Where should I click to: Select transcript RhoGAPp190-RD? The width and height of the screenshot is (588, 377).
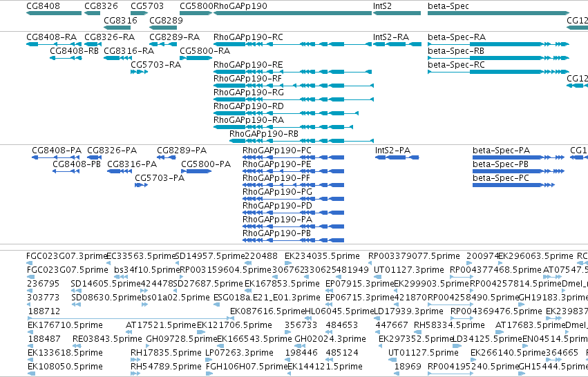pos(286,113)
